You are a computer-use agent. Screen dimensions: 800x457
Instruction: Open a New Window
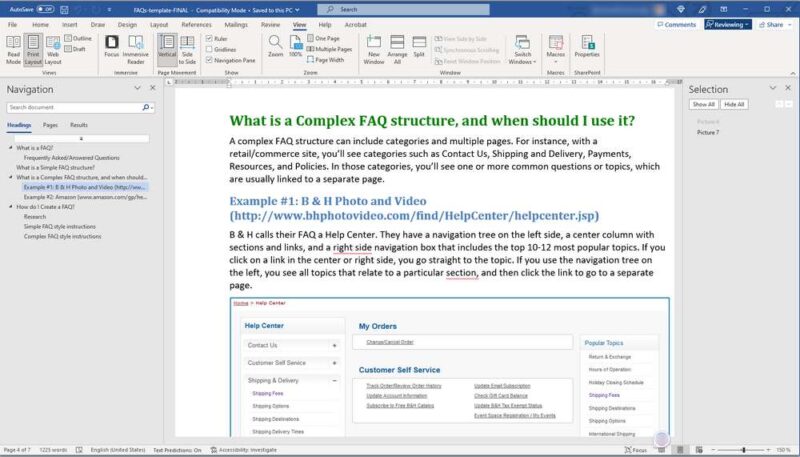[x=373, y=50]
